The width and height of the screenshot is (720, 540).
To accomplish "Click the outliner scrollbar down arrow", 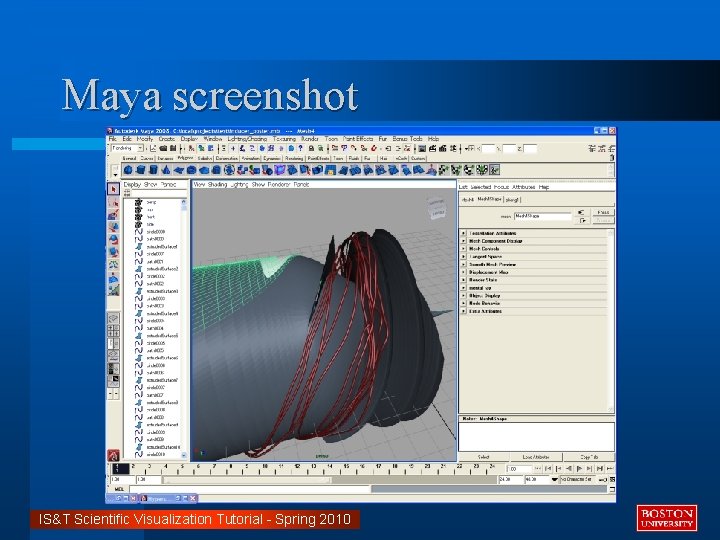I will tap(184, 455).
